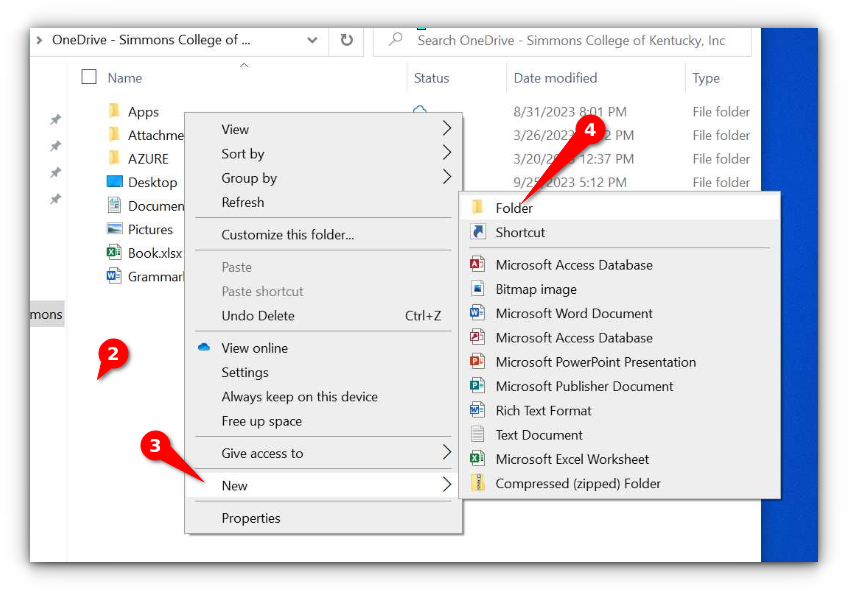The image size is (848, 594).
Task: Click the first Microsoft Access Database icon
Action: coord(478,264)
